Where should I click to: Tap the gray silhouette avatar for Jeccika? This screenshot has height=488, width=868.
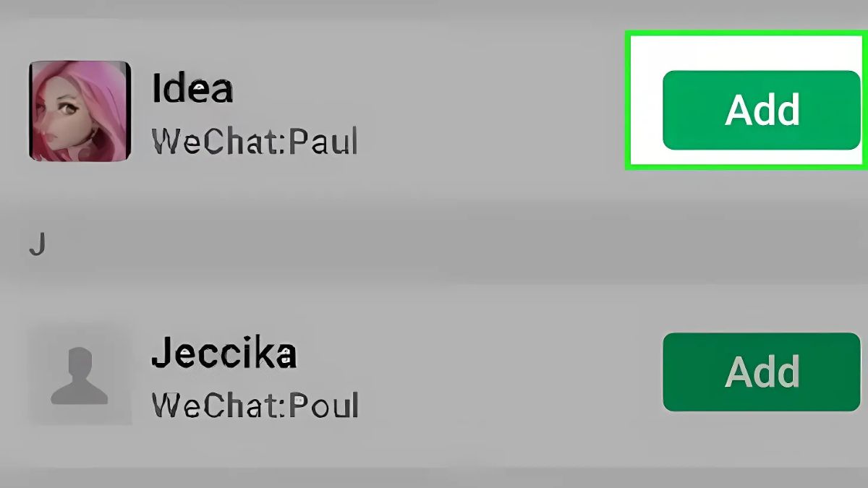(x=80, y=374)
